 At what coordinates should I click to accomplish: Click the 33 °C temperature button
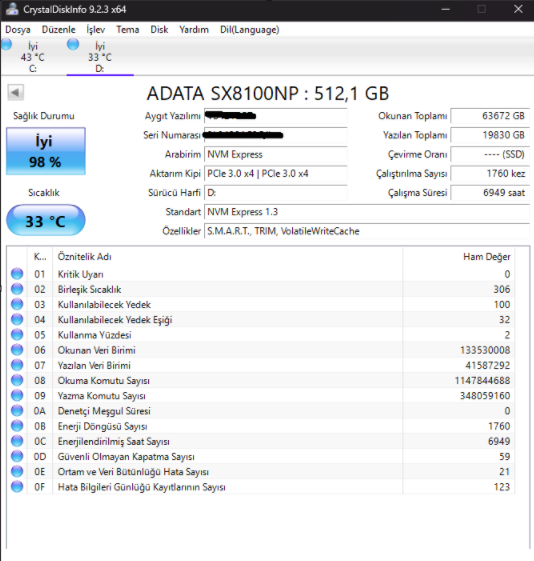click(x=46, y=220)
